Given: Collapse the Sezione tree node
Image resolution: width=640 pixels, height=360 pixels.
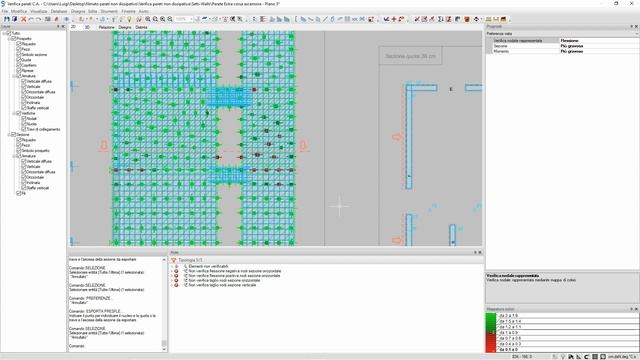Looking at the screenshot, I should point(9,134).
